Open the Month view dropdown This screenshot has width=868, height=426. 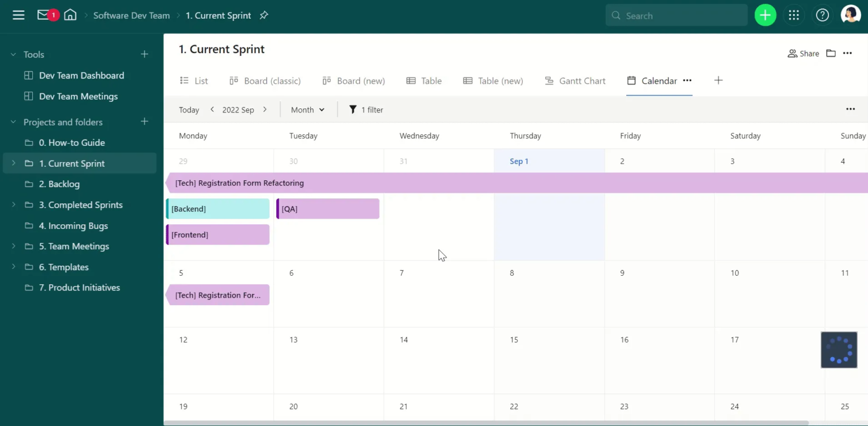[307, 110]
